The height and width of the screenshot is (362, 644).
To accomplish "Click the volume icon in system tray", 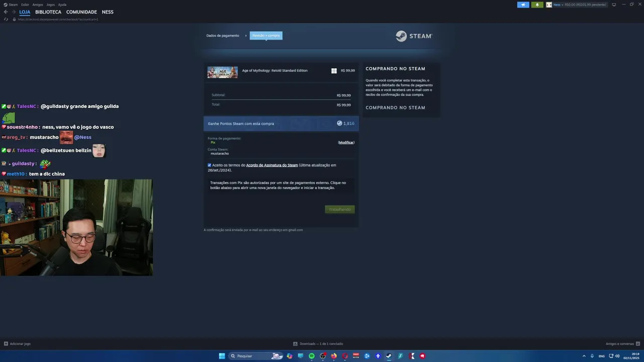I will point(617,356).
